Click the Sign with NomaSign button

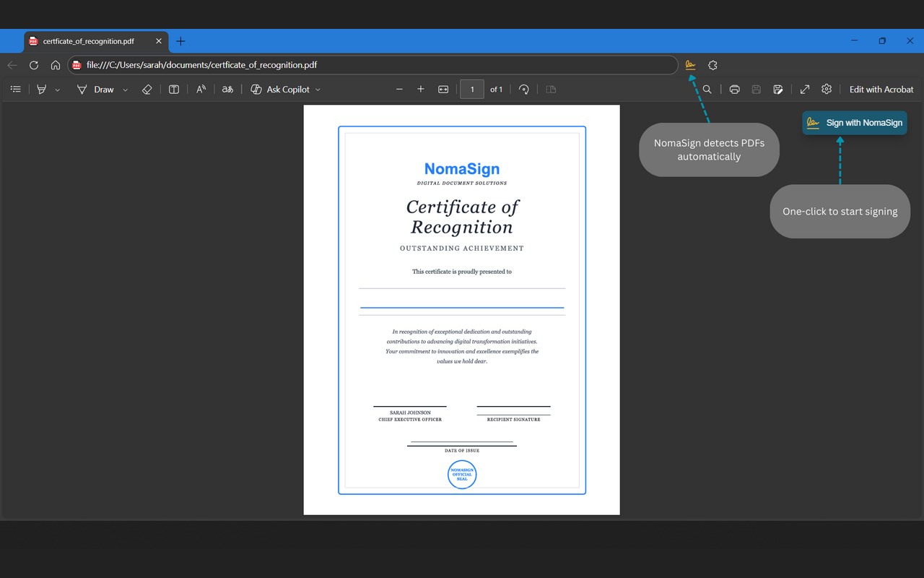[855, 123]
